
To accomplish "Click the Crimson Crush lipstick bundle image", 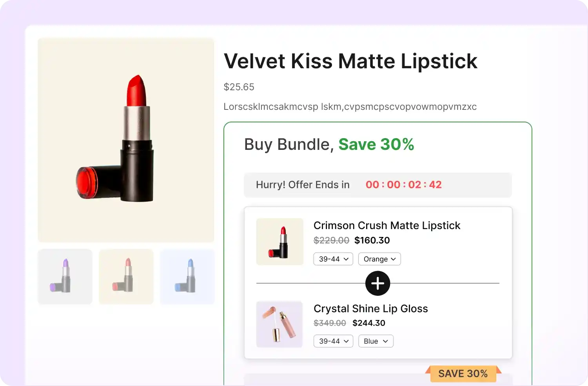I will [x=279, y=242].
